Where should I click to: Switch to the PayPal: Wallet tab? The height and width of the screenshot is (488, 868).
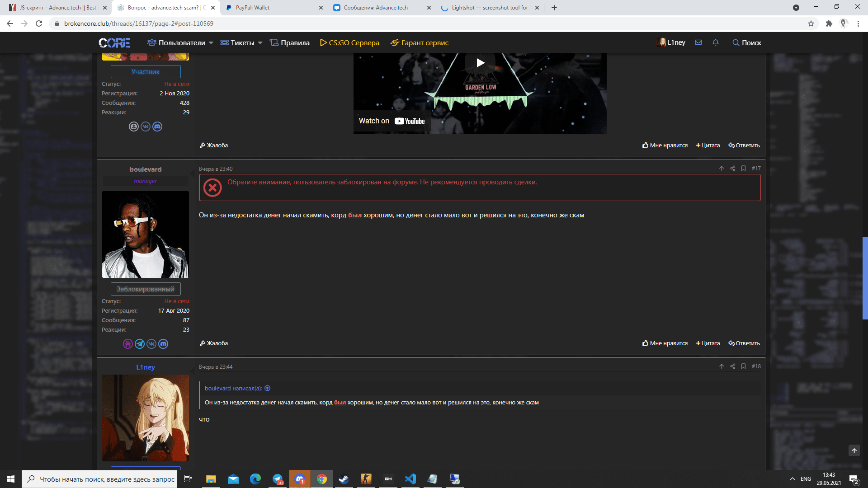tap(274, 8)
